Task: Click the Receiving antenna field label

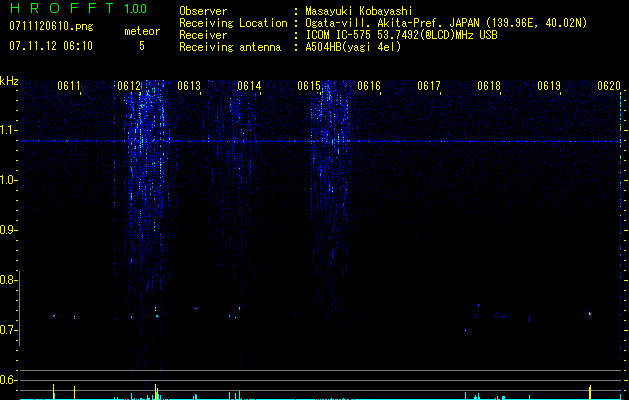Action: click(x=230, y=47)
